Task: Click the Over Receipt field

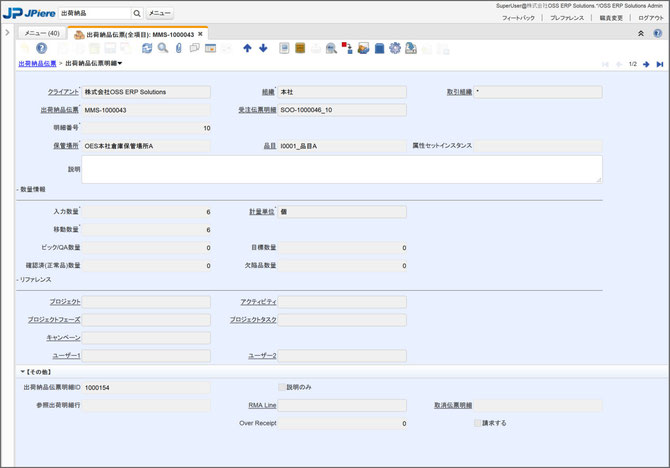Action: point(342,424)
